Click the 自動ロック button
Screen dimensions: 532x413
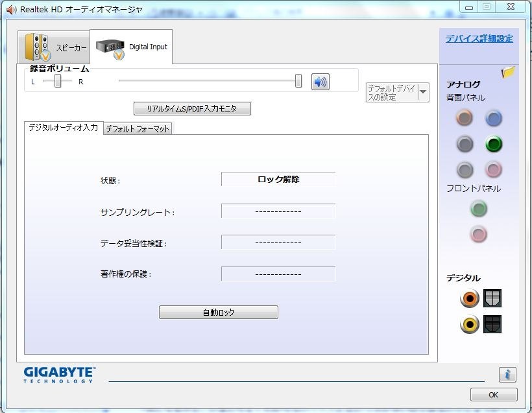tap(219, 313)
